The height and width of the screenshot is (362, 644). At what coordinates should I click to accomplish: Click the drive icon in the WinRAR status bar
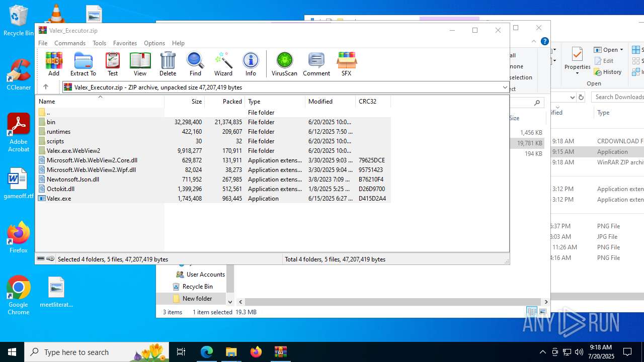pos(41,259)
